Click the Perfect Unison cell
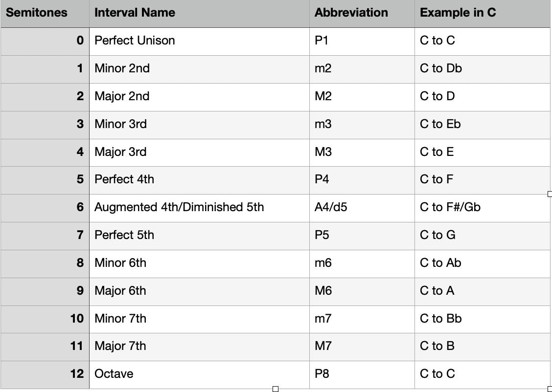Screen dimensions: 552x392 coord(199,41)
